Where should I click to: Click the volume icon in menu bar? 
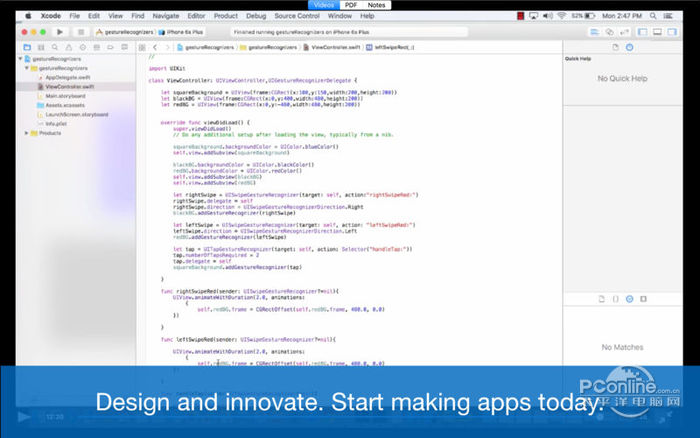coord(548,16)
